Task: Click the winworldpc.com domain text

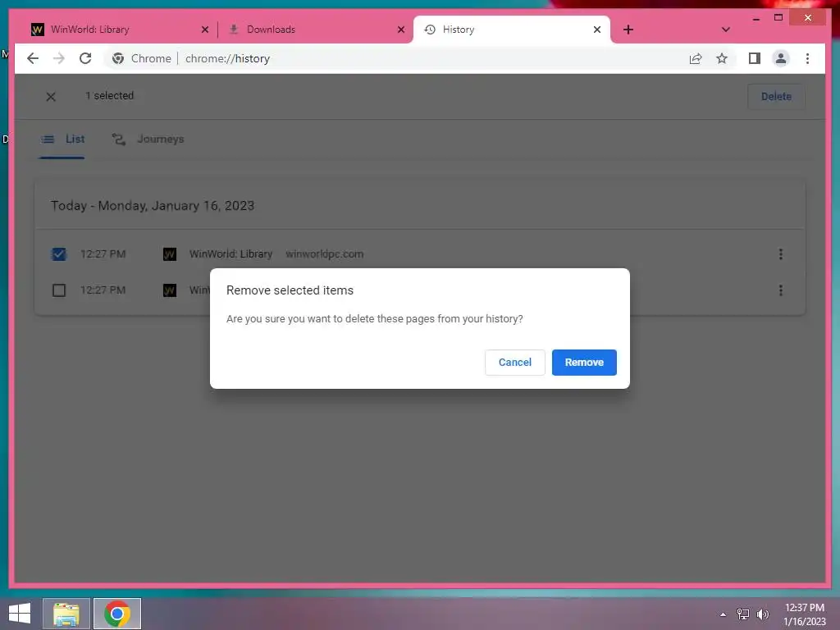Action: (324, 254)
